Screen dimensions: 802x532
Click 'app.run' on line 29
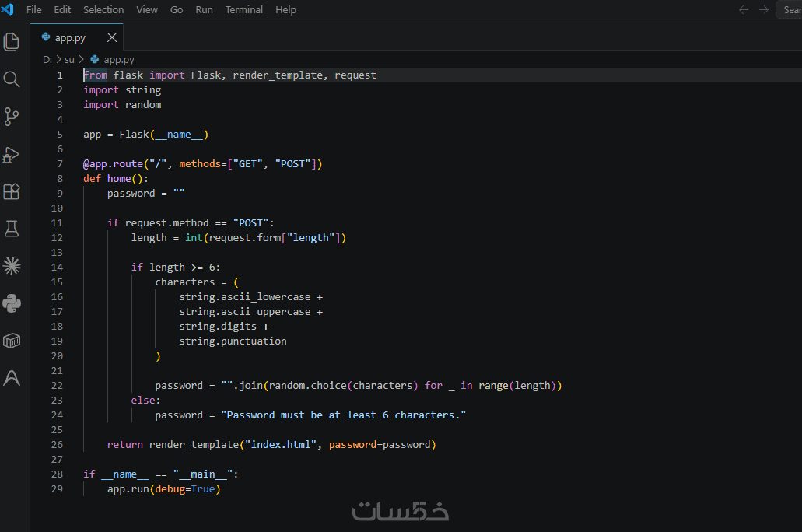tap(128, 489)
